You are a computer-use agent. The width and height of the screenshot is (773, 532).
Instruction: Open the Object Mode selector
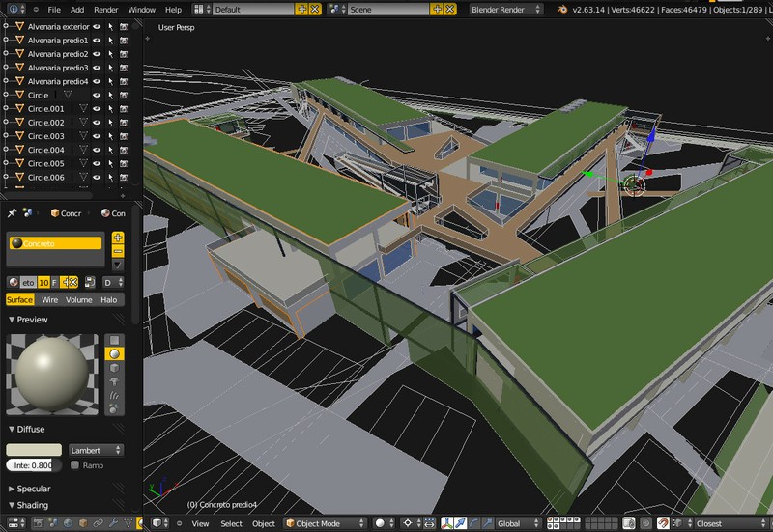coord(323,523)
